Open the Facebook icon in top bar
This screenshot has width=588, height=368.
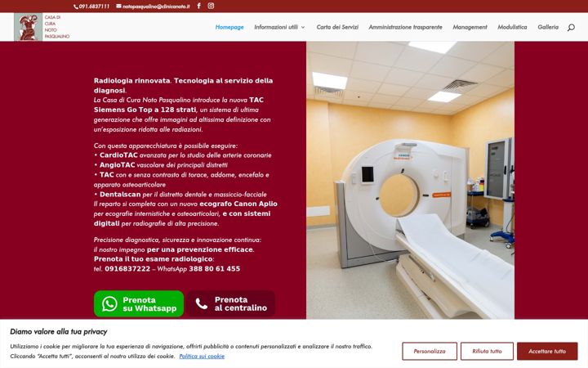[198, 6]
